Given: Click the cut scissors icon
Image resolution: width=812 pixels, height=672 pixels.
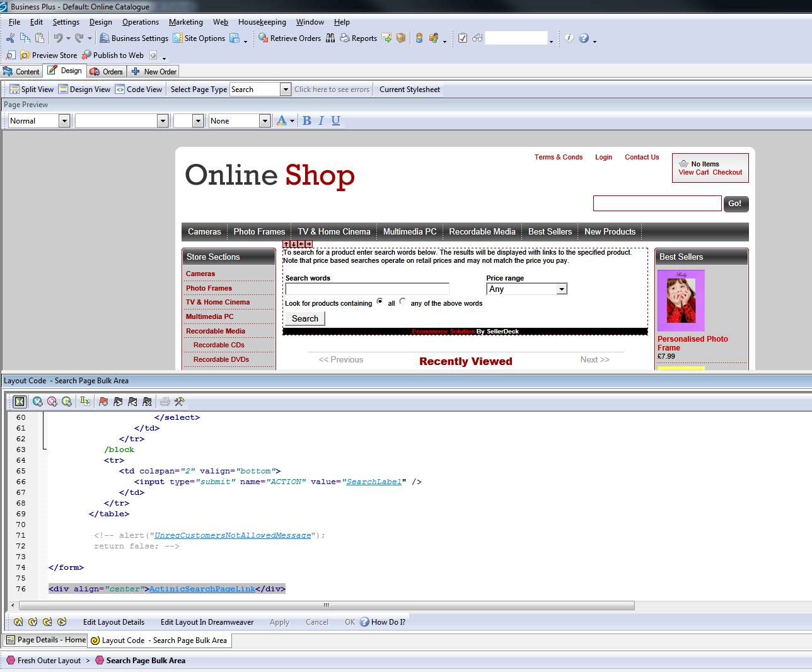Looking at the screenshot, I should point(10,38).
